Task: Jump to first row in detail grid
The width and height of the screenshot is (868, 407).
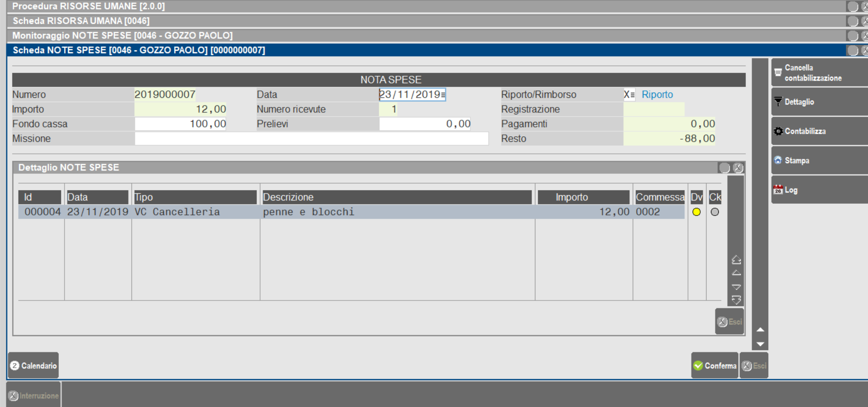Action: [x=736, y=259]
